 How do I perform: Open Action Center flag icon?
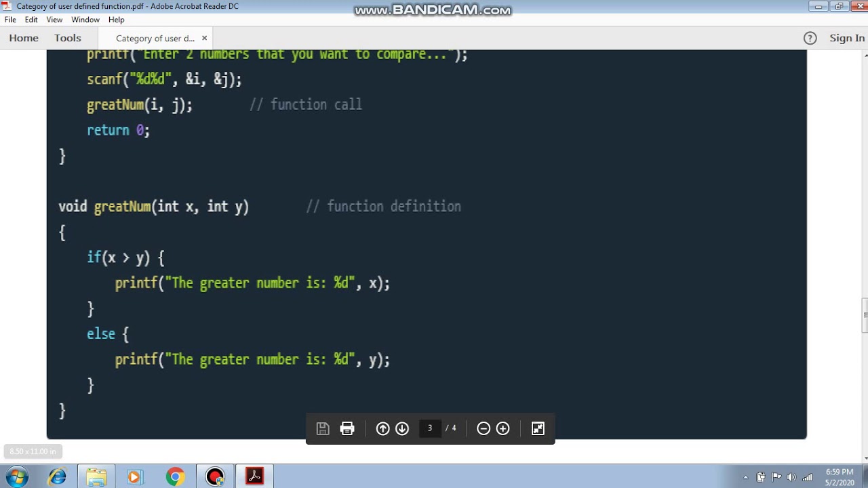(776, 477)
